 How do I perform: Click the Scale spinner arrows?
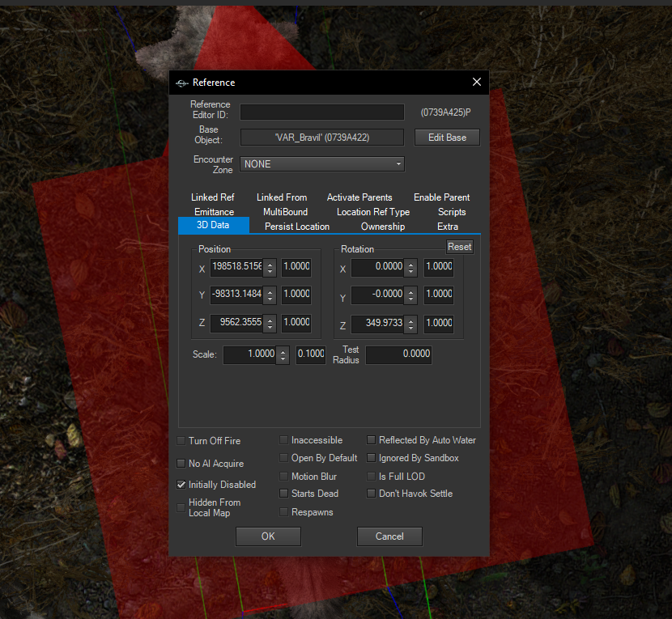(x=283, y=355)
